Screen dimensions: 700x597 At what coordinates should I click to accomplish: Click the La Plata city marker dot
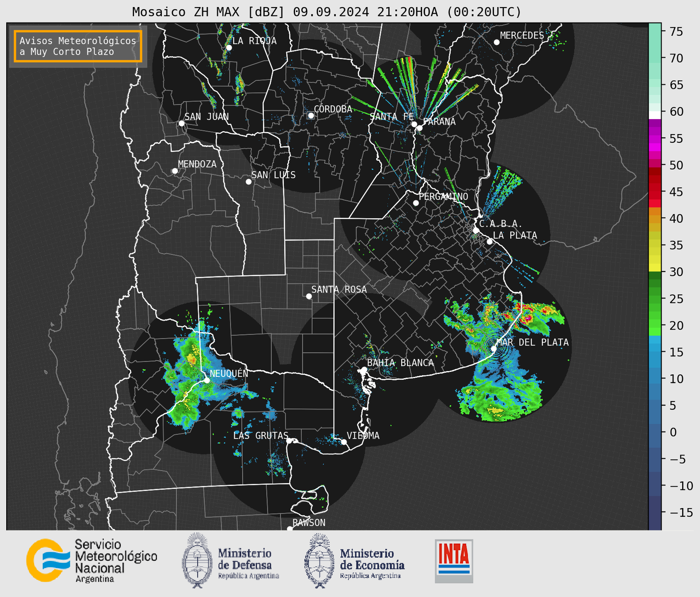pos(490,242)
